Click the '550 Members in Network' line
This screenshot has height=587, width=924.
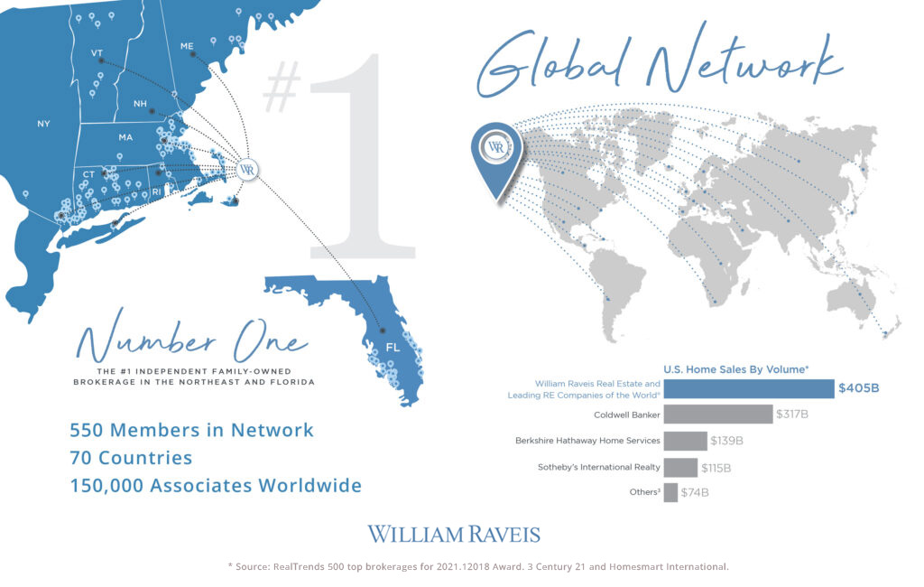point(191,430)
